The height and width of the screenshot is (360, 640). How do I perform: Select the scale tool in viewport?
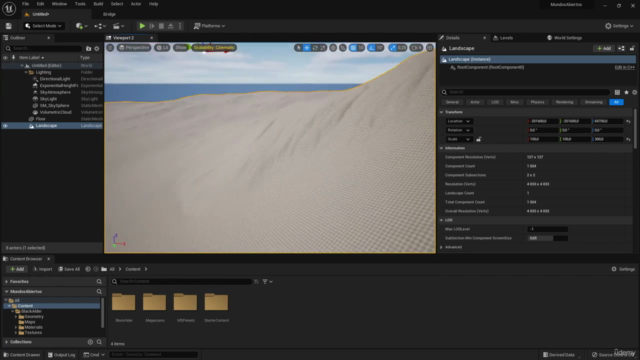[x=323, y=48]
